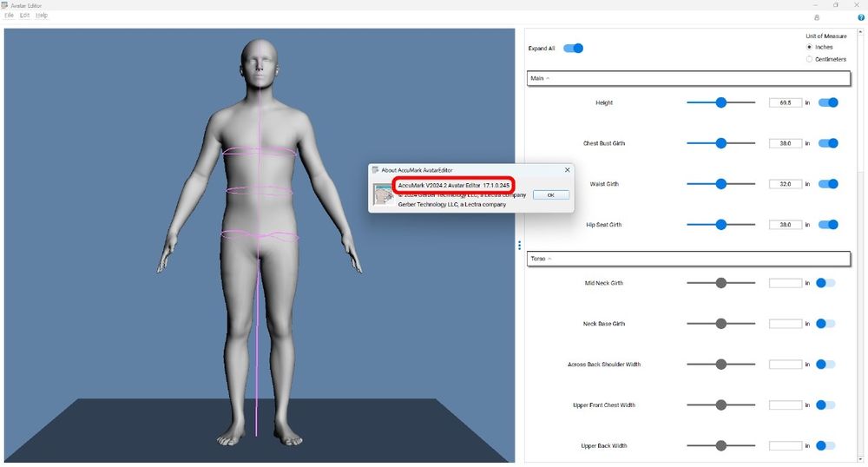Viewport: 868px width, 467px height.
Task: Click the Chest Bust Girth value field
Action: click(x=786, y=143)
